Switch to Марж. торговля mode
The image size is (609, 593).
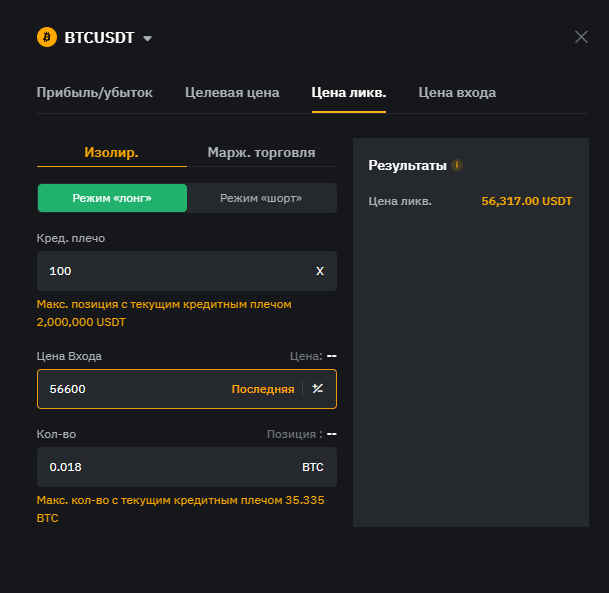click(261, 153)
